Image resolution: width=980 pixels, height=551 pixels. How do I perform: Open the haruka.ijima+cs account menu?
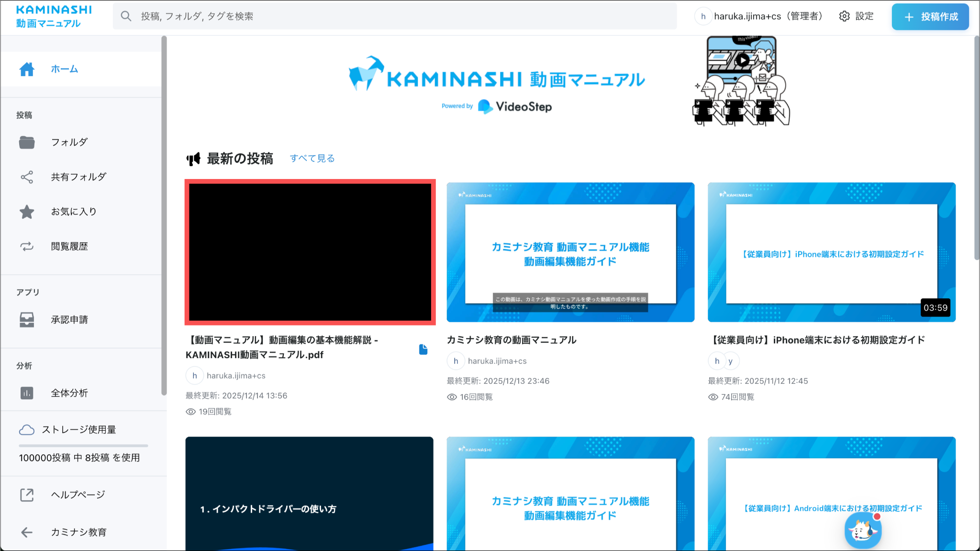pyautogui.click(x=761, y=16)
